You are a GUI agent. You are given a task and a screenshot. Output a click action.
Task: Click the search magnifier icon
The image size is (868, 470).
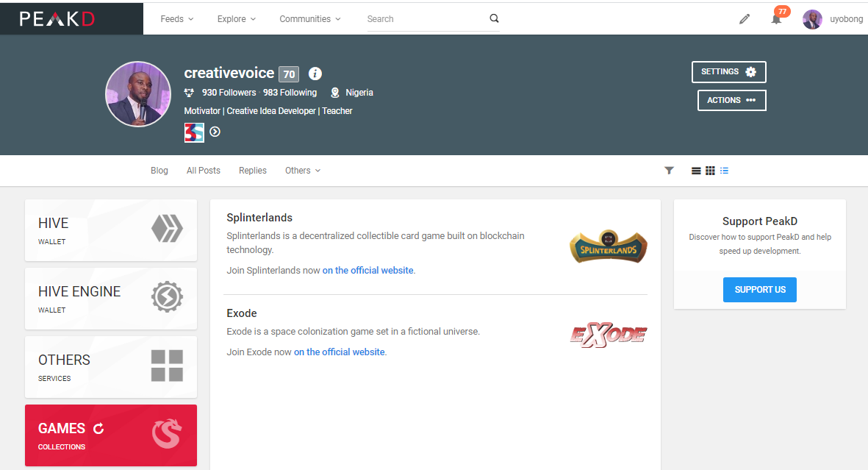tap(495, 18)
